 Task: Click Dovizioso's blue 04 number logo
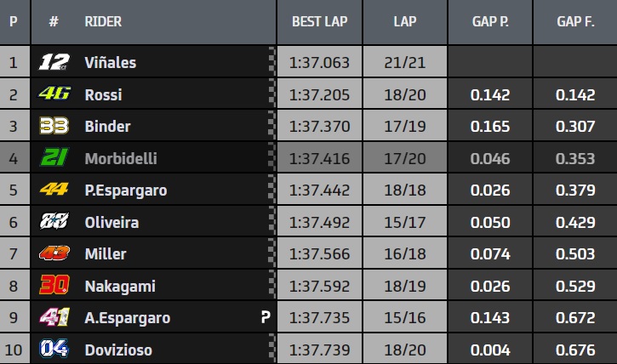54,349
